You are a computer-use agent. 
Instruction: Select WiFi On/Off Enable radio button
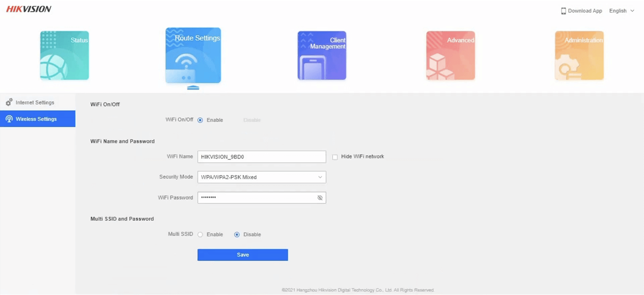click(x=200, y=120)
